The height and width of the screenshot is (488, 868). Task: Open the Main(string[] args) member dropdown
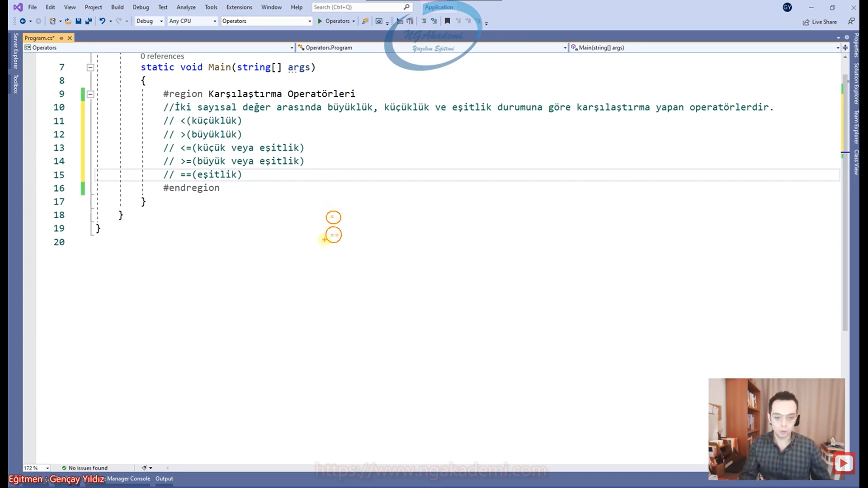pos(705,47)
